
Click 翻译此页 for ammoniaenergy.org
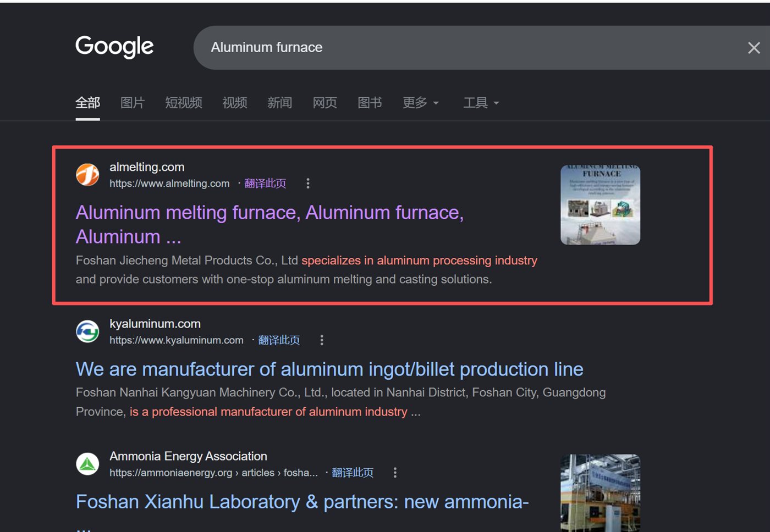click(353, 473)
